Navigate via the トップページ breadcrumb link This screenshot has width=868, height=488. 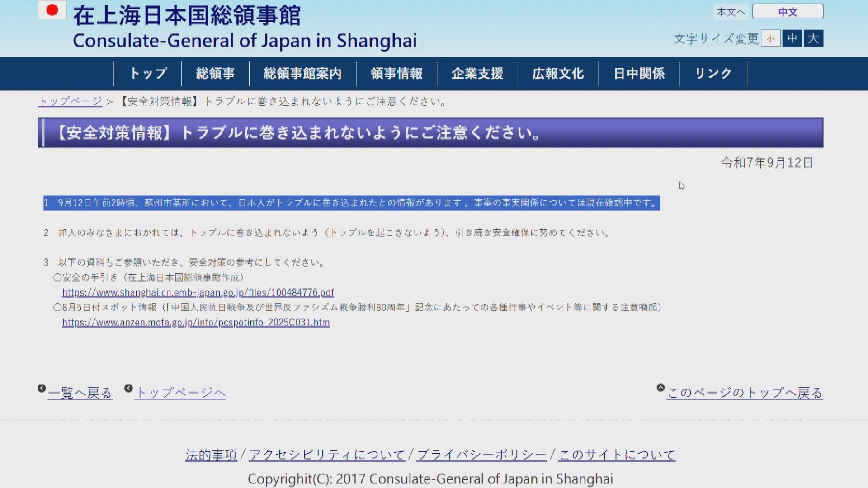point(70,102)
